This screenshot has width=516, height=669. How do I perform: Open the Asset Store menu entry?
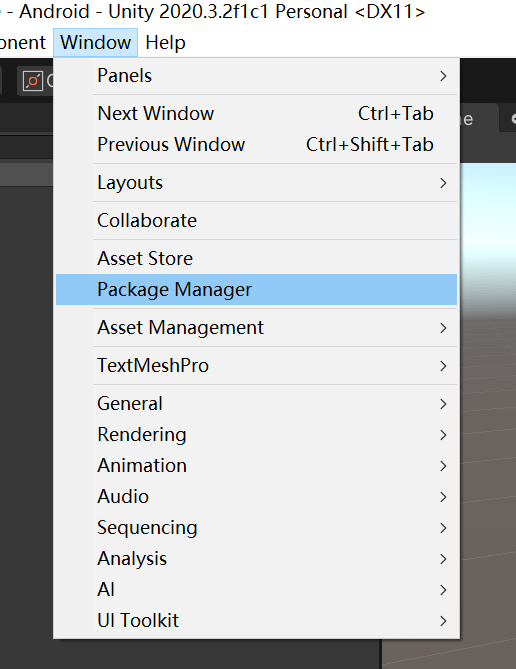coord(256,258)
